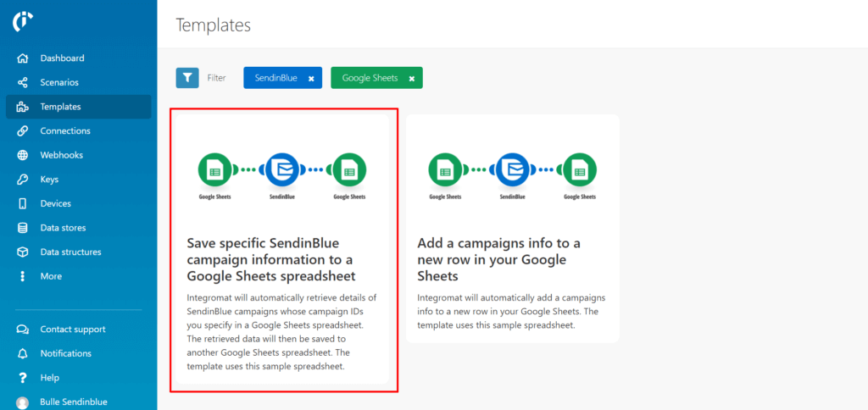Click the Data structures cube icon
The height and width of the screenshot is (410, 868).
23,252
